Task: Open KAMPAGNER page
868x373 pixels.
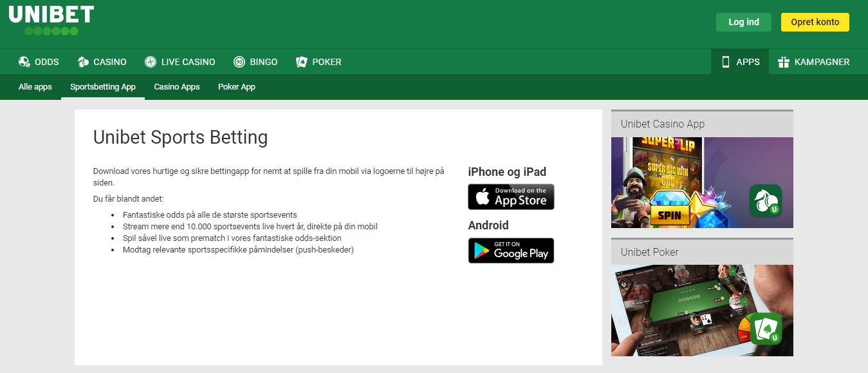Action: click(x=813, y=62)
